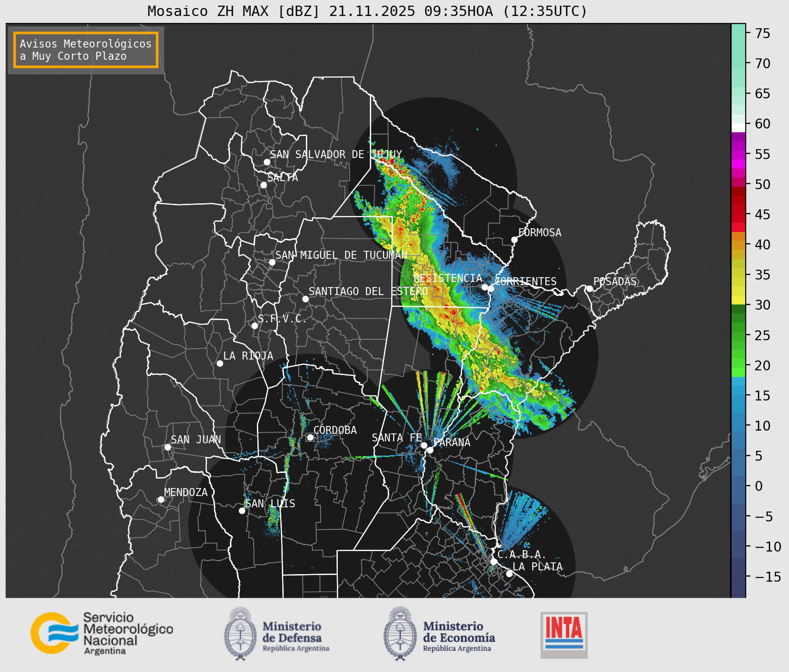Click the 55 dBZ magenta colorbar band
Image resolution: width=789 pixels, height=672 pixels.
tap(738, 154)
